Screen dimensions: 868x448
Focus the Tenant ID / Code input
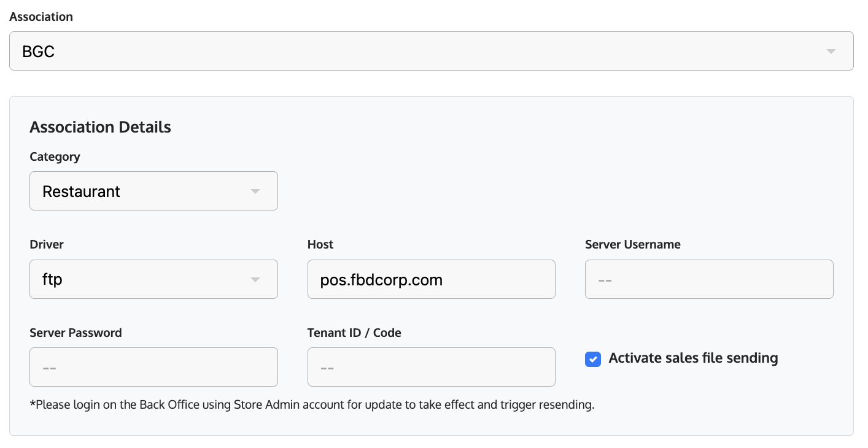click(x=431, y=367)
